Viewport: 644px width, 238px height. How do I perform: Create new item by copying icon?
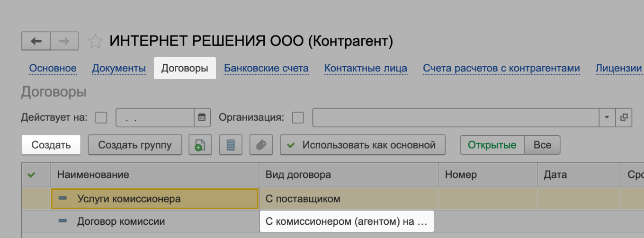(200, 145)
